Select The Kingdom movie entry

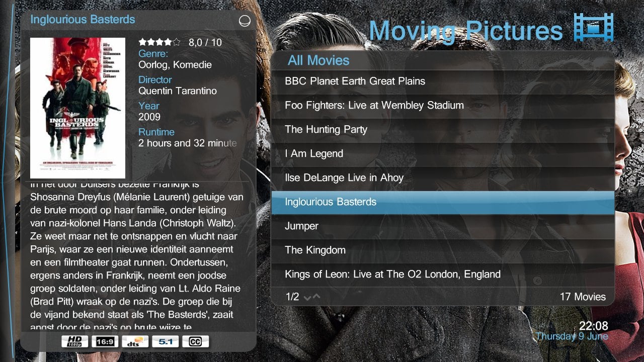(x=443, y=250)
